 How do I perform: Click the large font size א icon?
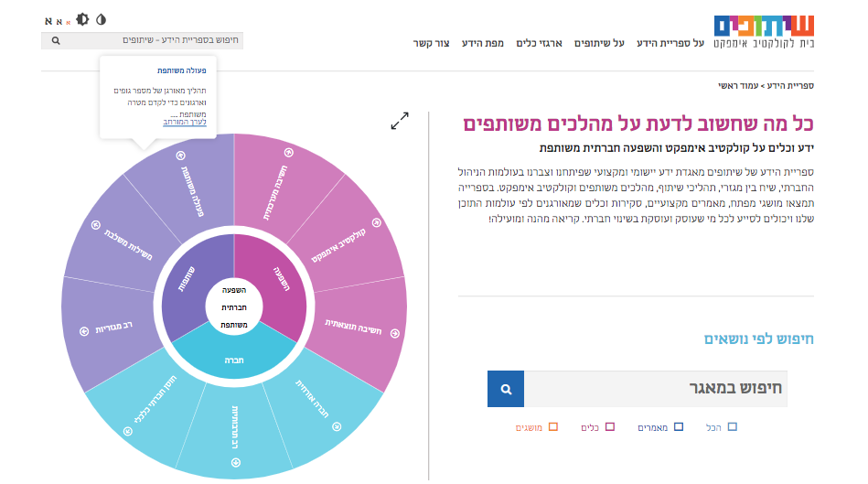[x=48, y=21]
